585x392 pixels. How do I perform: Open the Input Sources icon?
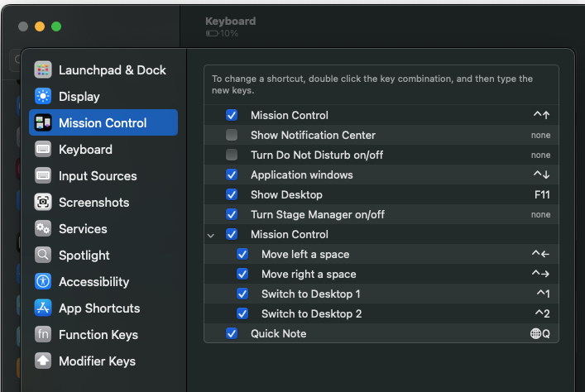(x=44, y=176)
